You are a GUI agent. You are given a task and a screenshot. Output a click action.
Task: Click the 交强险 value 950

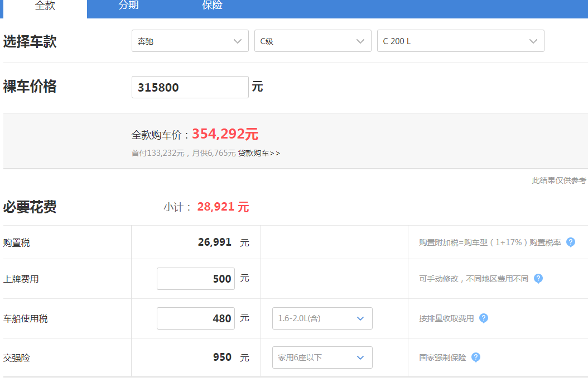point(222,357)
